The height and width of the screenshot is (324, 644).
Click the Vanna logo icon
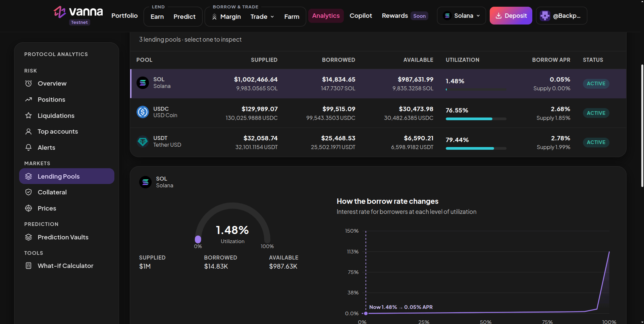[60, 12]
